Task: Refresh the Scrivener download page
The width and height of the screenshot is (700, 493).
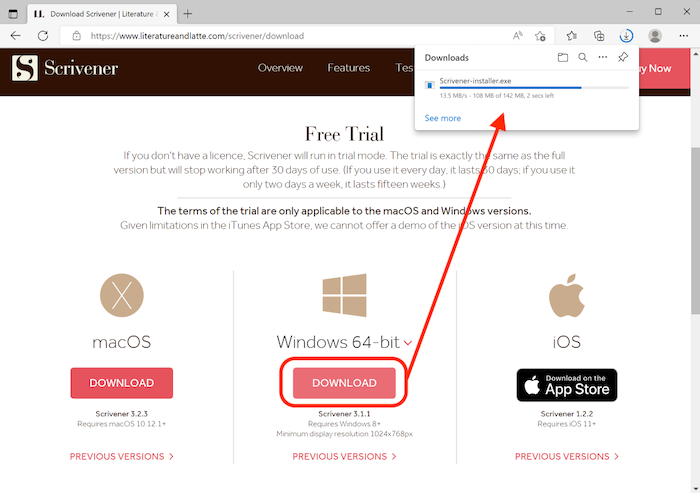Action: [43, 36]
